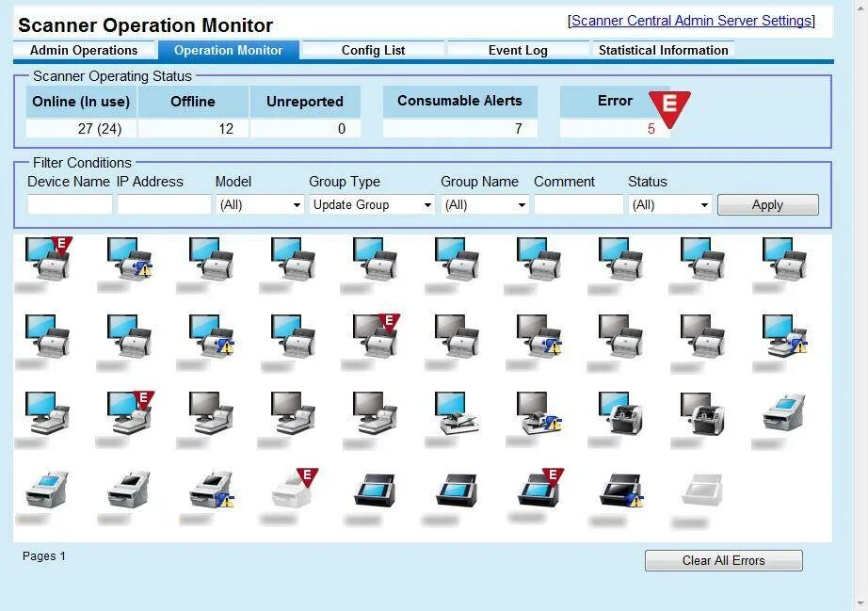Click the Device Name input field

click(x=70, y=205)
